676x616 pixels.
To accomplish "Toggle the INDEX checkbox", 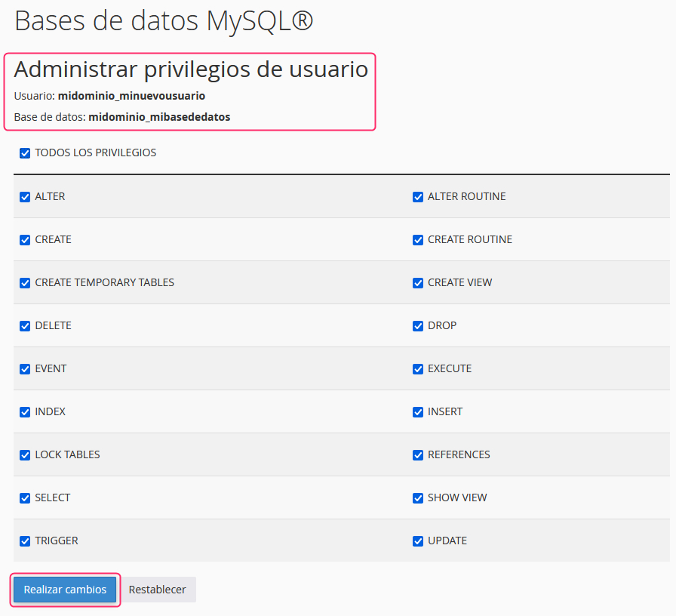I will (x=25, y=412).
